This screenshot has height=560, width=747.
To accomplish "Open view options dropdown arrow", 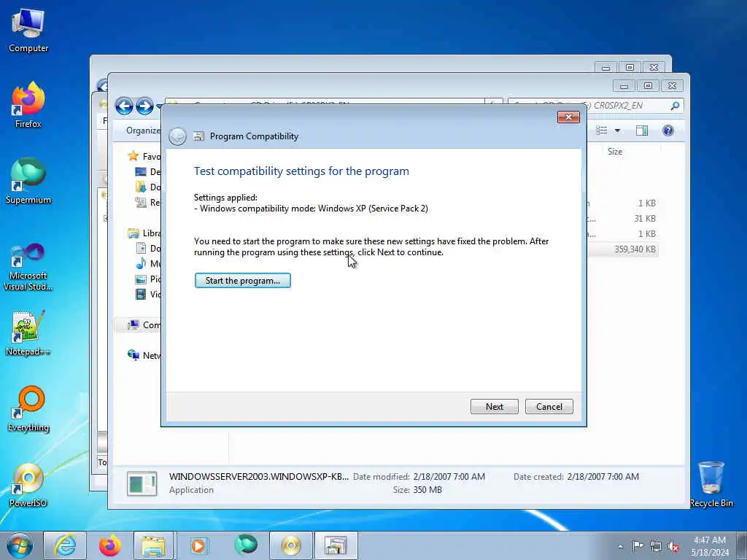I will (617, 131).
